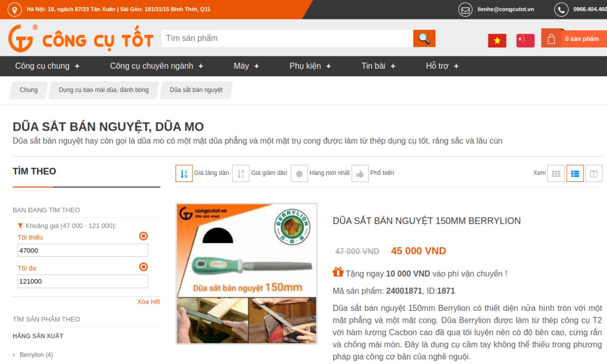
Task: Click the Hàng mới nhất label
Action: click(330, 173)
